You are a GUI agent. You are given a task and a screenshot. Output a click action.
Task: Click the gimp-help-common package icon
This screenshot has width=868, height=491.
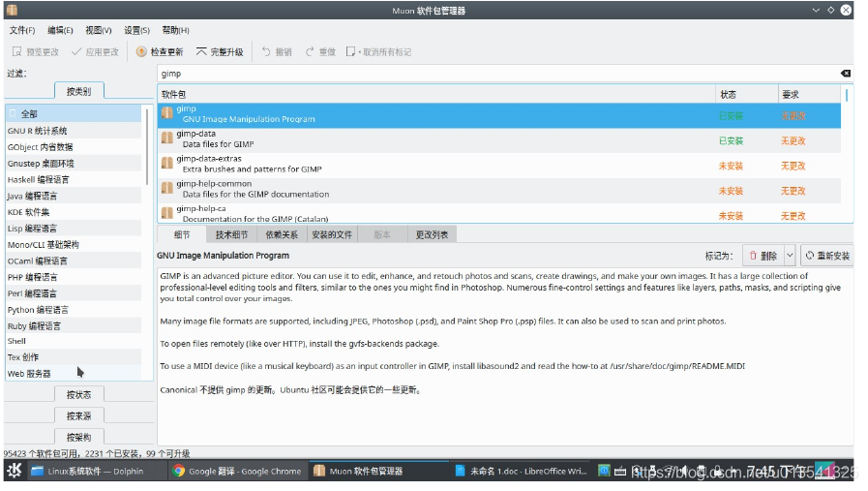pyautogui.click(x=167, y=188)
